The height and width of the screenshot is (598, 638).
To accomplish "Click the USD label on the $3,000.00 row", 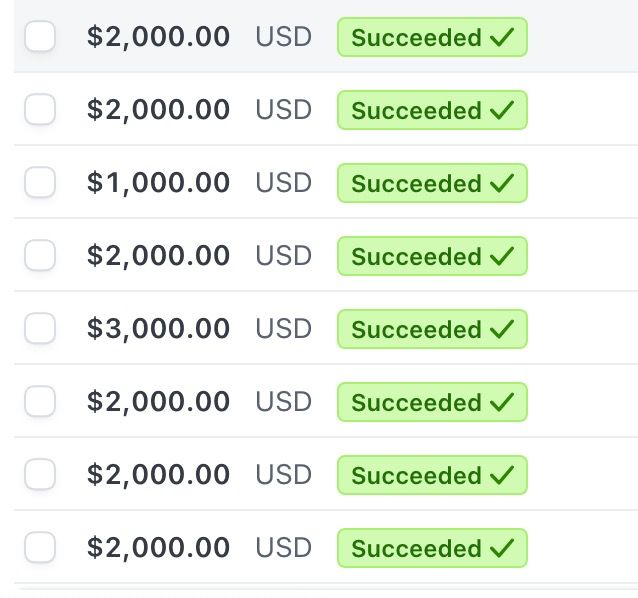I will pyautogui.click(x=284, y=329).
